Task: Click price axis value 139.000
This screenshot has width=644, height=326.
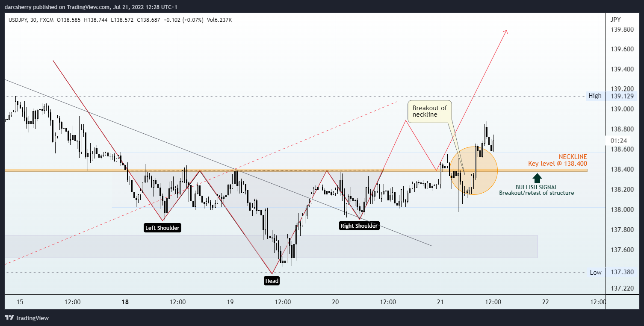Action: (x=622, y=109)
